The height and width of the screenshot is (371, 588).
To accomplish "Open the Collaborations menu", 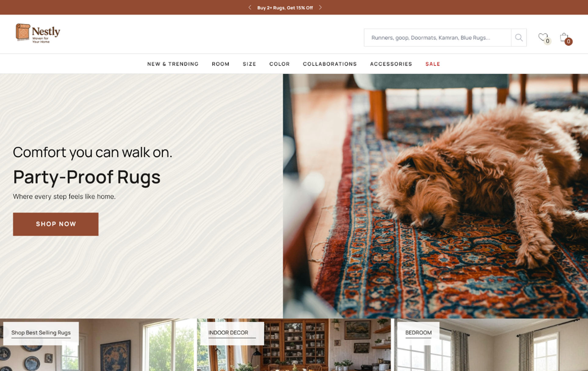I will (330, 64).
